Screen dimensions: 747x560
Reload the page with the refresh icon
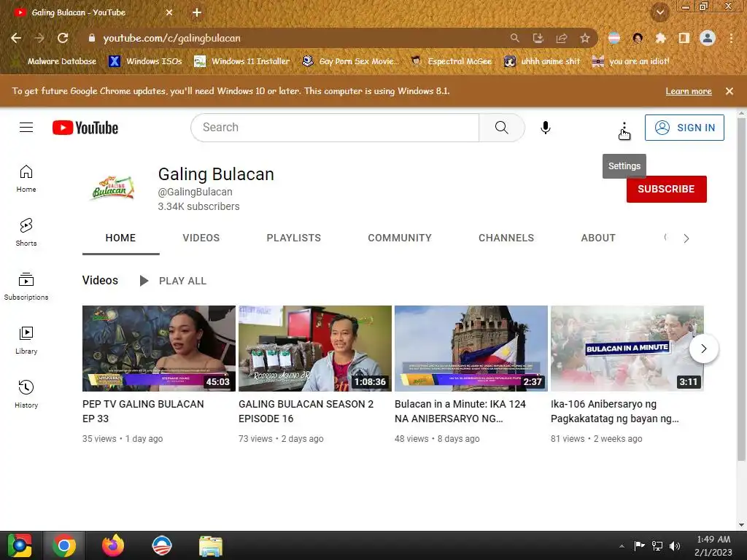63,38
